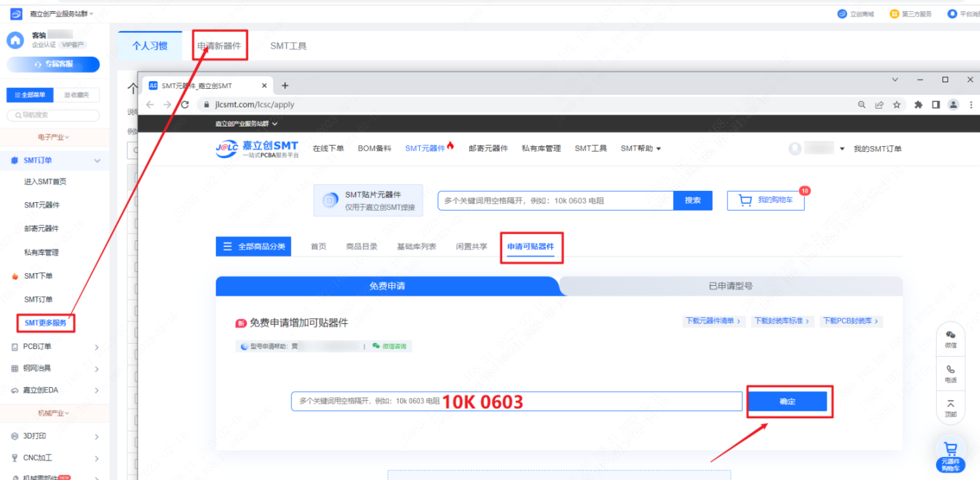
Task: Bookmark page with star icon
Action: [896, 105]
